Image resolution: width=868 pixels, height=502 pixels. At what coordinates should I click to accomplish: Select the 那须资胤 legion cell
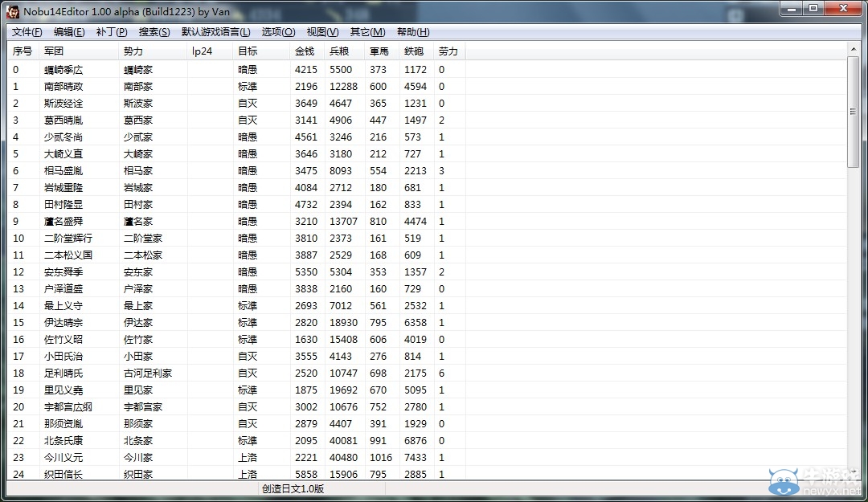(x=63, y=424)
